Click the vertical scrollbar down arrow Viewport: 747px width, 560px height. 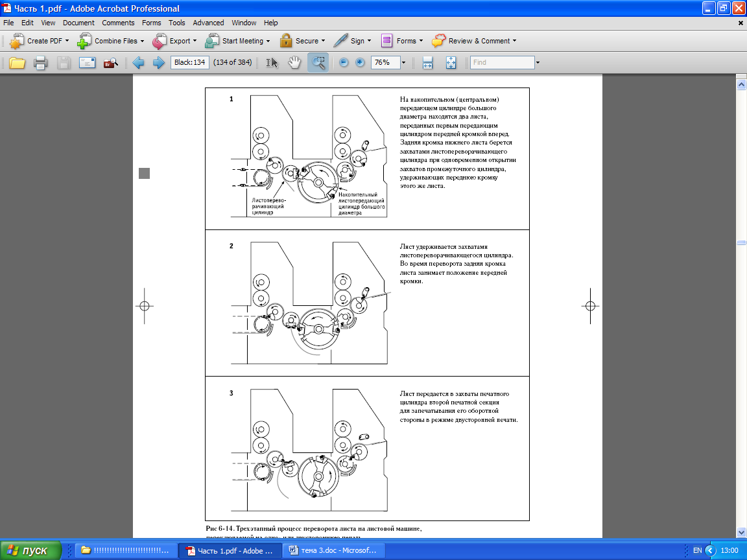[x=741, y=532]
